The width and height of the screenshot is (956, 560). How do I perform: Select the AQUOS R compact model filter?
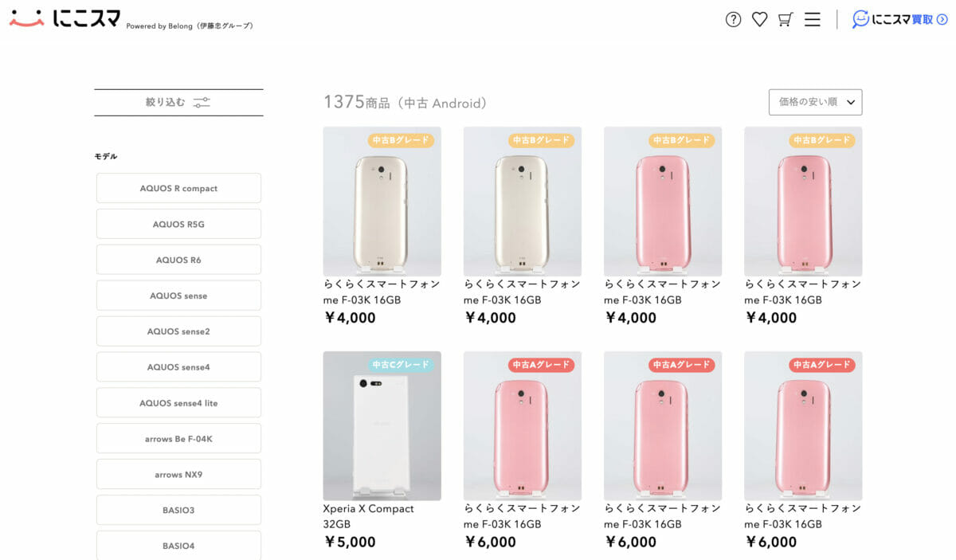pos(178,189)
